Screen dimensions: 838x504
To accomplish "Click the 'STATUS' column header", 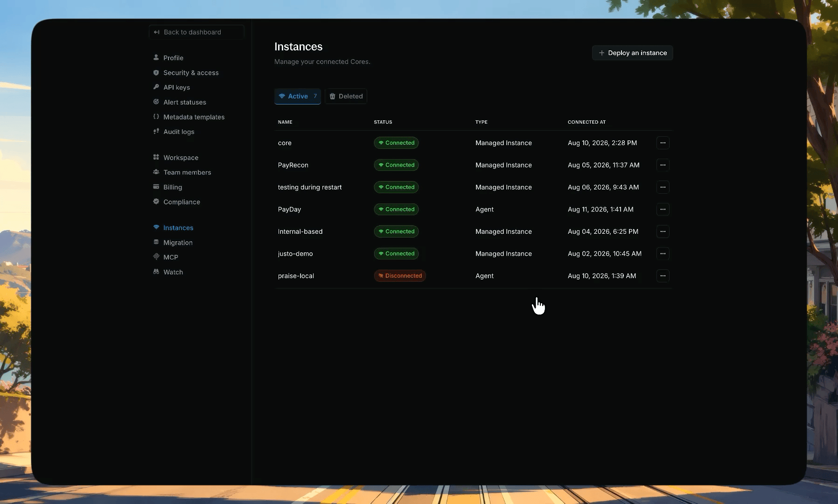I will click(383, 122).
